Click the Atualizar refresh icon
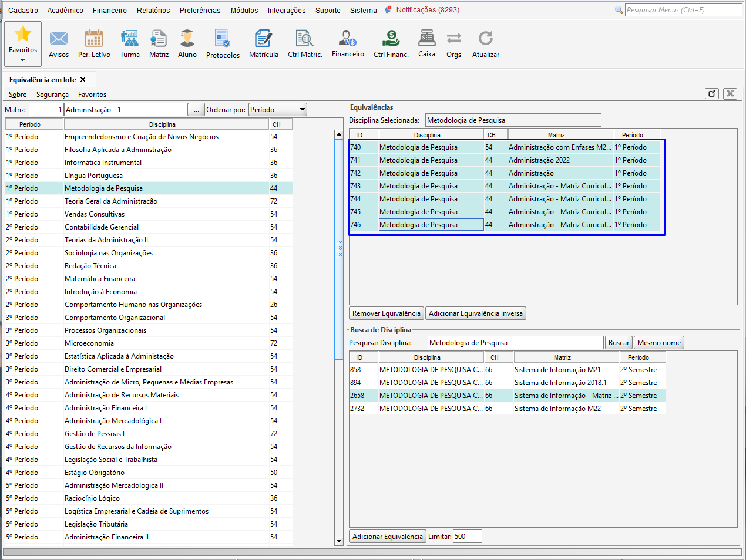Screen dimensions: 746x560 [485, 39]
